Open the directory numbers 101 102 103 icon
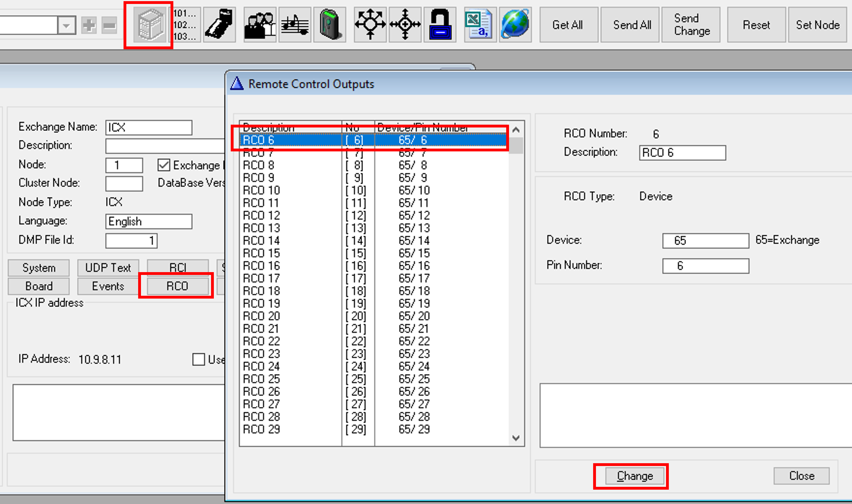The image size is (852, 504). [x=185, y=25]
